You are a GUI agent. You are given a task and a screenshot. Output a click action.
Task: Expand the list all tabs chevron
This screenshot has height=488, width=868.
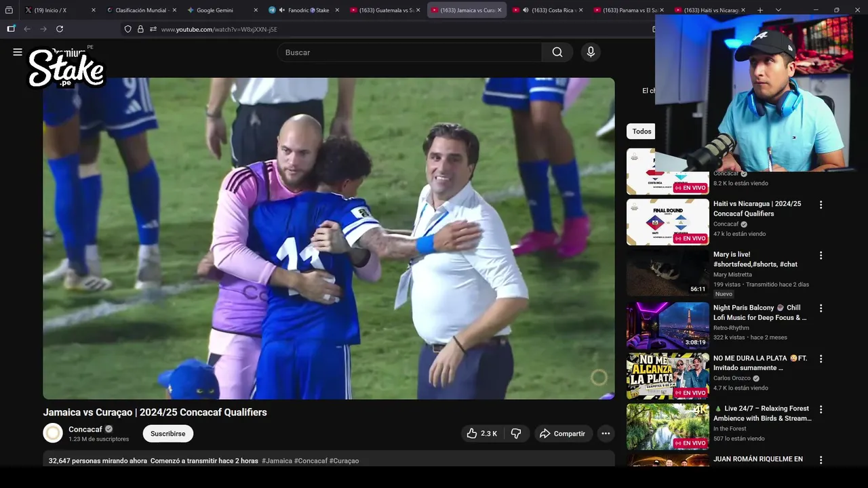coord(778,10)
